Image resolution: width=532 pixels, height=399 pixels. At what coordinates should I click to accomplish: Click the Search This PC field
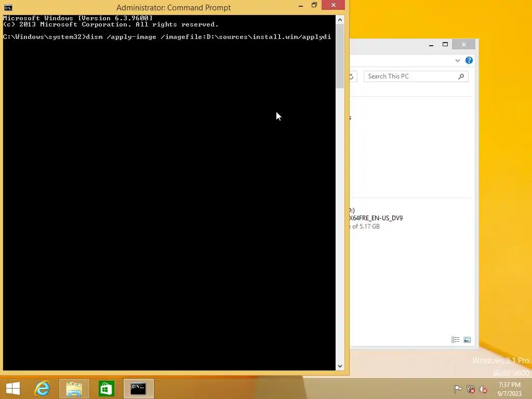(x=416, y=76)
